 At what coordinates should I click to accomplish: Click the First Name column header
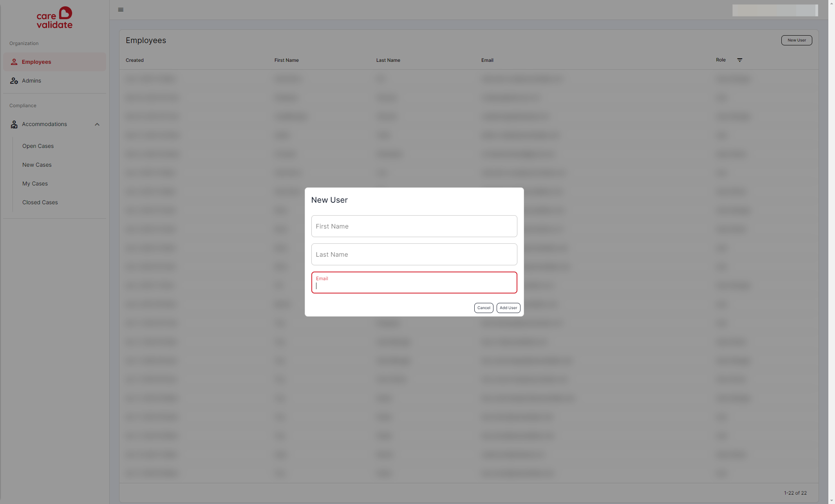point(286,60)
